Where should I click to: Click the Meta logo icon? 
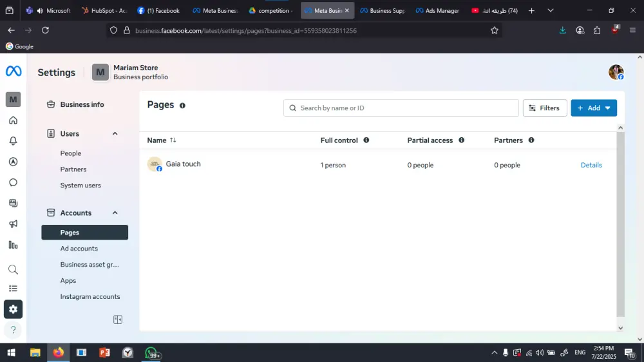[14, 71]
